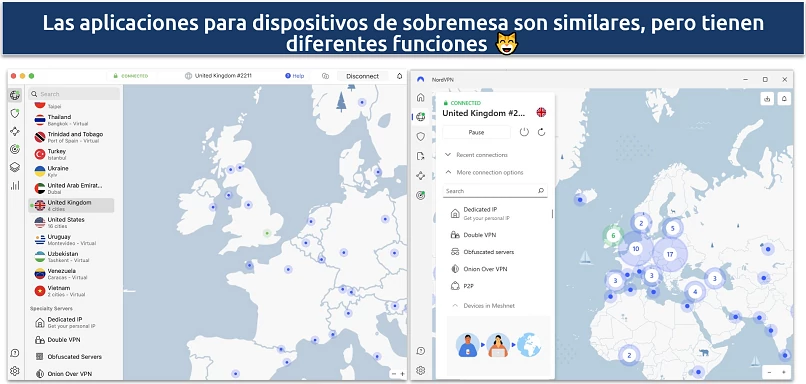Open Dark Web Monitor target icon in Mac sidebar
The image size is (806, 384).
(15, 150)
